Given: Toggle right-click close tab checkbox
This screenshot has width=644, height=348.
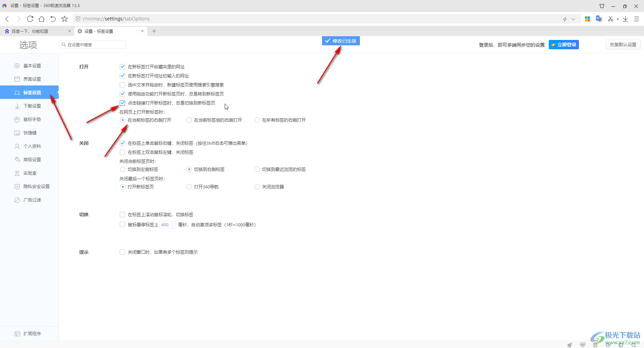Looking at the screenshot, I should coord(122,143).
